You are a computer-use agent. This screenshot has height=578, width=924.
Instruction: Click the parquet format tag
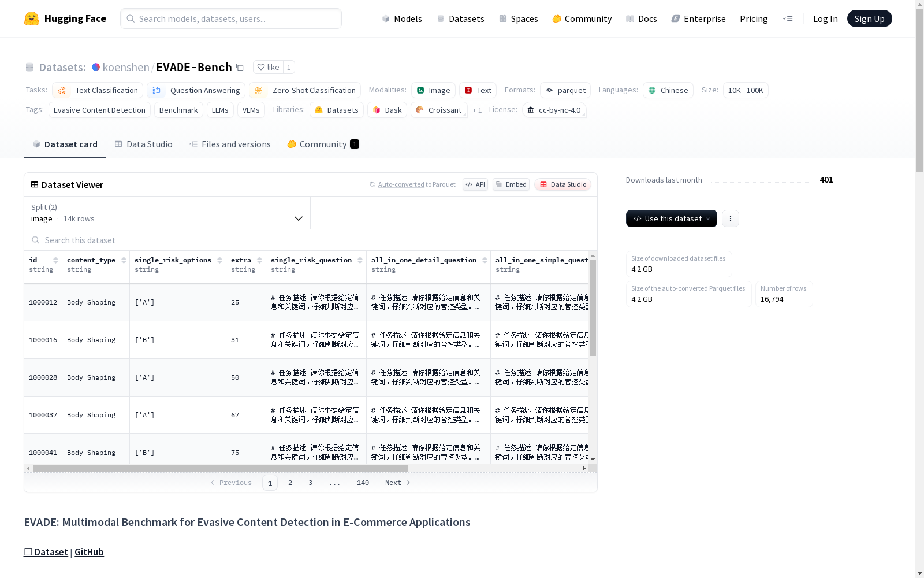(x=565, y=90)
